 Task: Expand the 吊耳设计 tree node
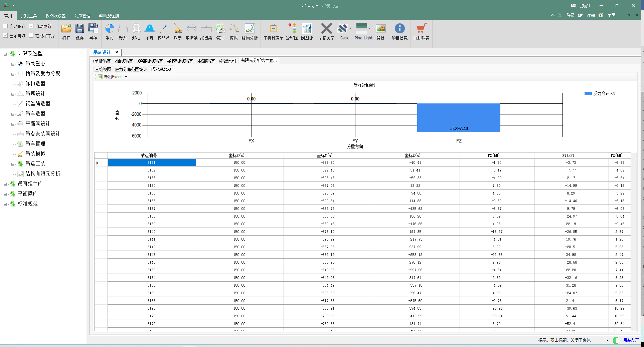click(13, 94)
